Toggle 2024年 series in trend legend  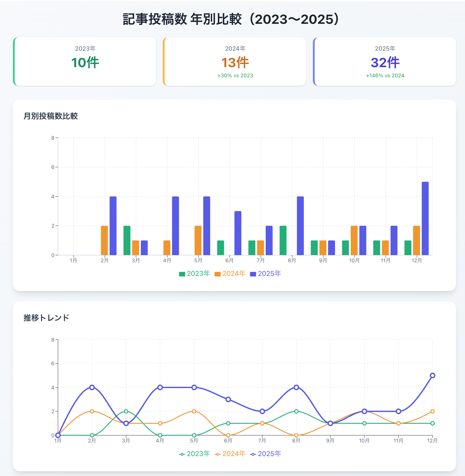click(x=234, y=454)
